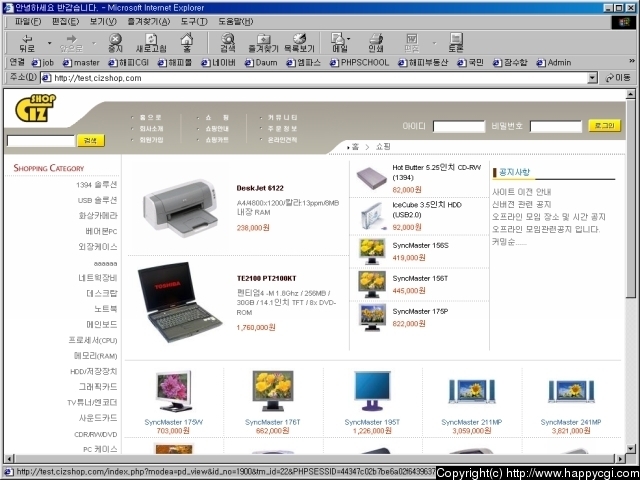640x480 pixels.
Task: Open the Search (검색) toolbar icon
Action: point(228,43)
